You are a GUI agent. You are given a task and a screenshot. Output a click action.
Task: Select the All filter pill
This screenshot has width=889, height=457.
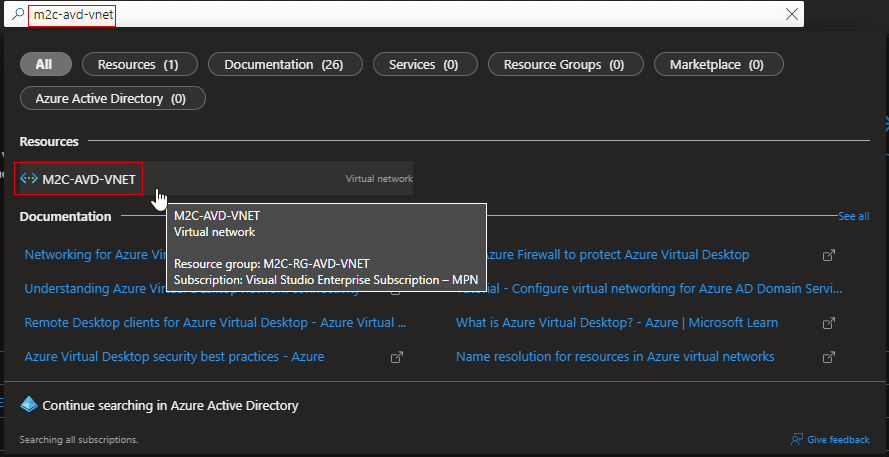[46, 64]
